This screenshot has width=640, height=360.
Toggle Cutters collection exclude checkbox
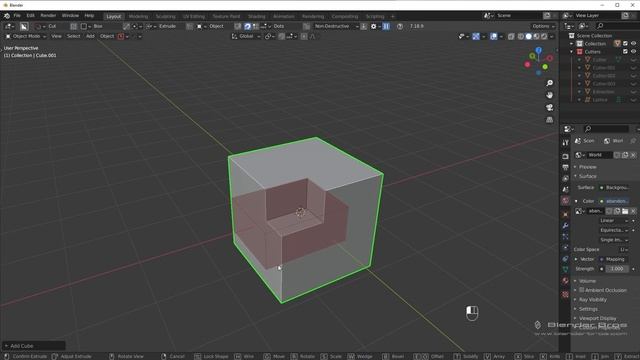pyautogui.click(x=625, y=52)
